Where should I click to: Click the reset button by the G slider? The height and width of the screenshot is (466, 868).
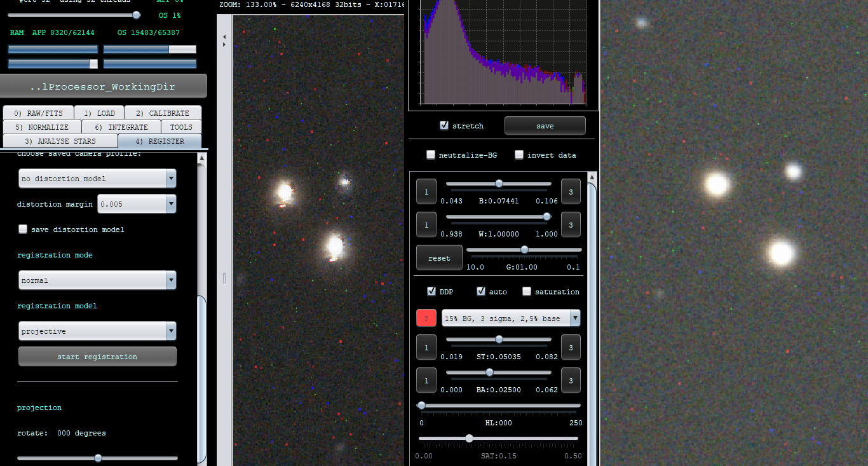click(439, 258)
